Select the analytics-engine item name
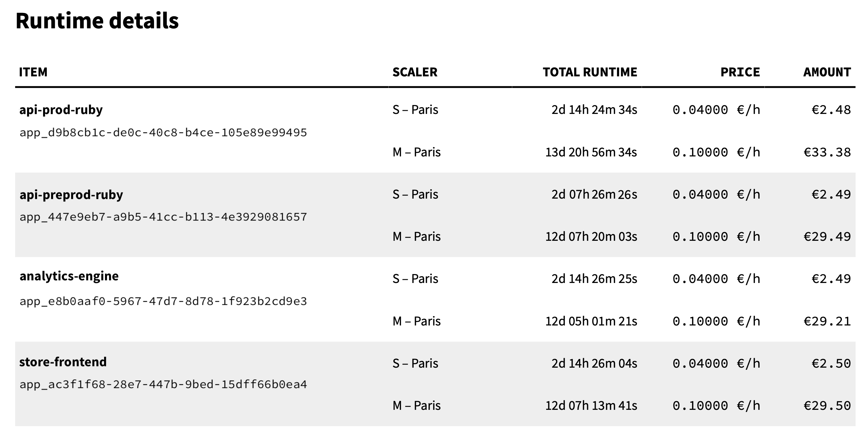868x436 pixels. point(69,276)
